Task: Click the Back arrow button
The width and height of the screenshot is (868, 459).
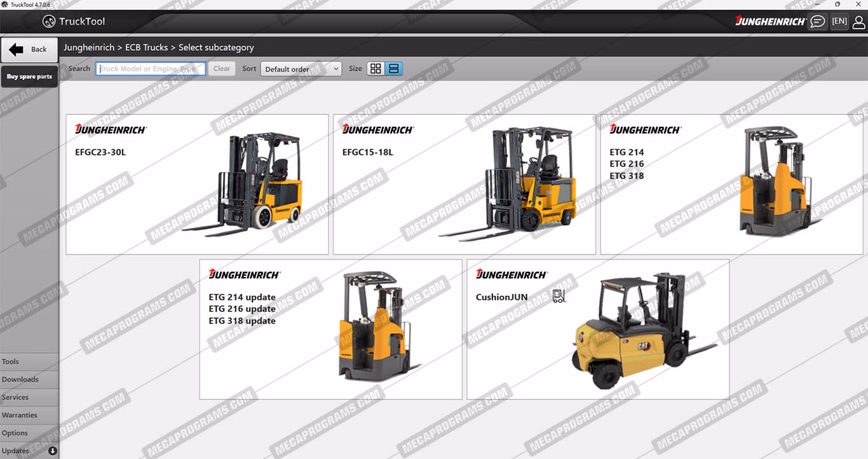Action: [x=29, y=50]
